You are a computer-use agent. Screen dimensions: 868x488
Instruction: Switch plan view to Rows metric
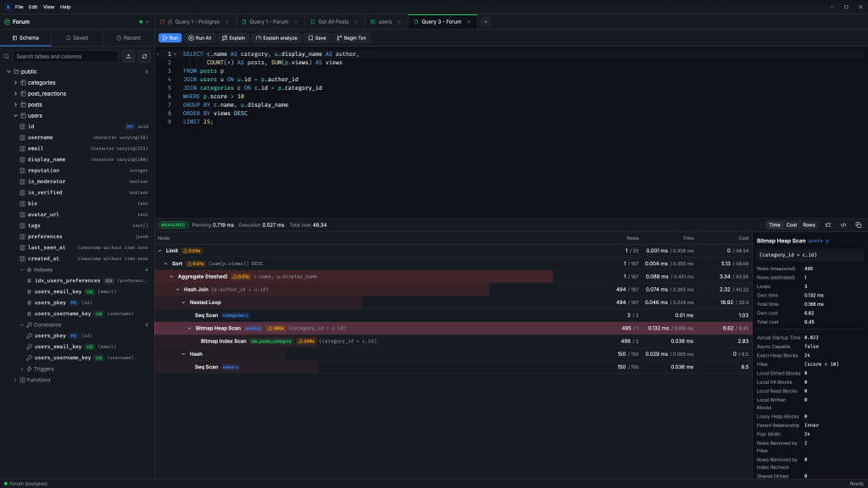[x=809, y=225]
